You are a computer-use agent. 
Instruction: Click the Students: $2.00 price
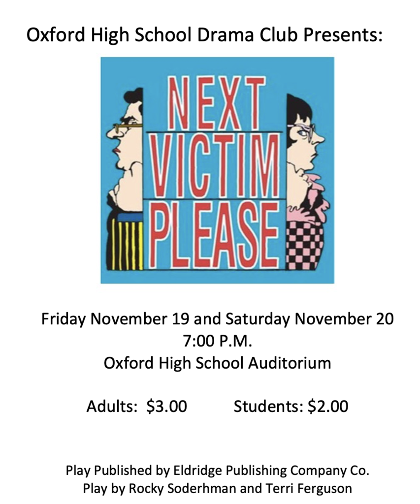pos(291,406)
